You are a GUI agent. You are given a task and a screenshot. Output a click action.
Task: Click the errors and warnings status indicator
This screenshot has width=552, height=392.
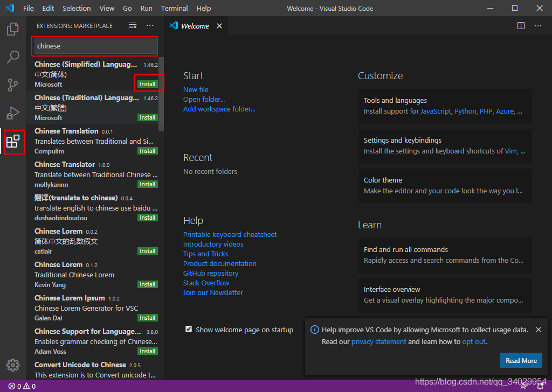coord(22,386)
